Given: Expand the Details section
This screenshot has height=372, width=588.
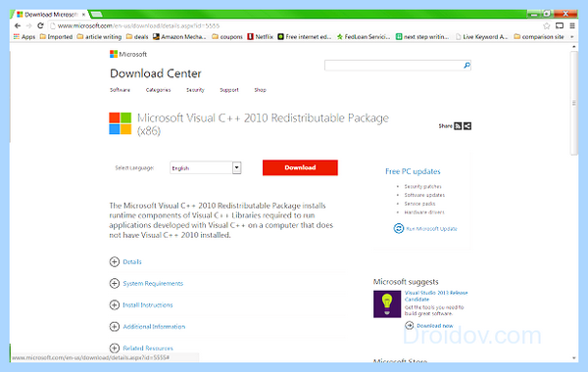Looking at the screenshot, I should click(x=125, y=261).
